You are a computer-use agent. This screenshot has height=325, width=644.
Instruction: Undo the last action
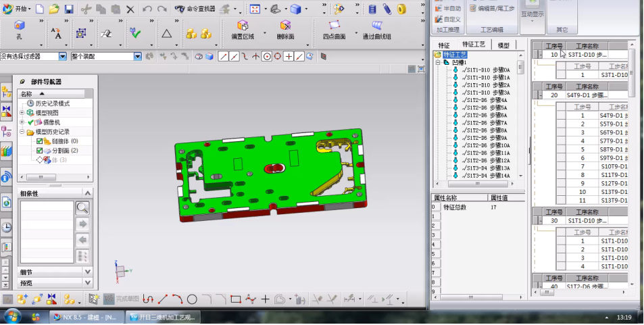(147, 9)
